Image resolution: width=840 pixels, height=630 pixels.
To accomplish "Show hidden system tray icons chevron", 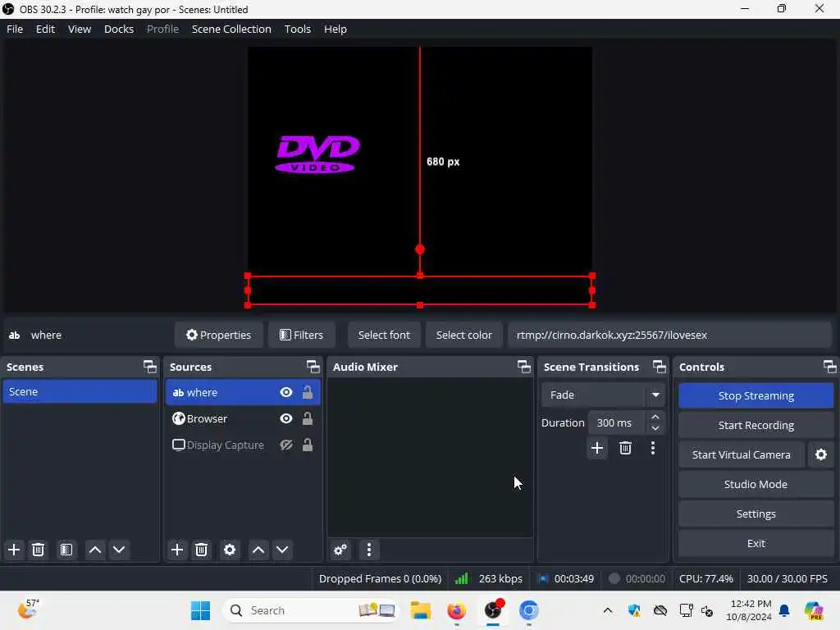I will click(608, 610).
